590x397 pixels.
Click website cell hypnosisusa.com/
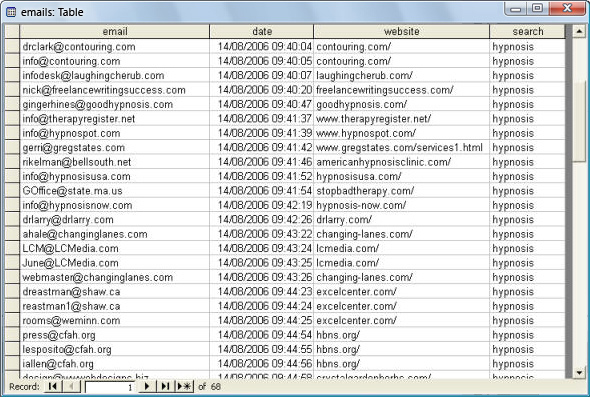401,176
